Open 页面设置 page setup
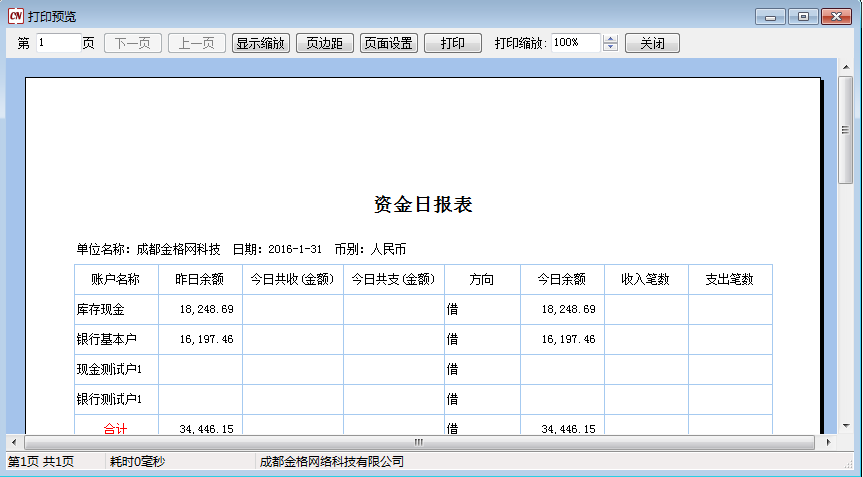The width and height of the screenshot is (863, 477). [x=388, y=43]
